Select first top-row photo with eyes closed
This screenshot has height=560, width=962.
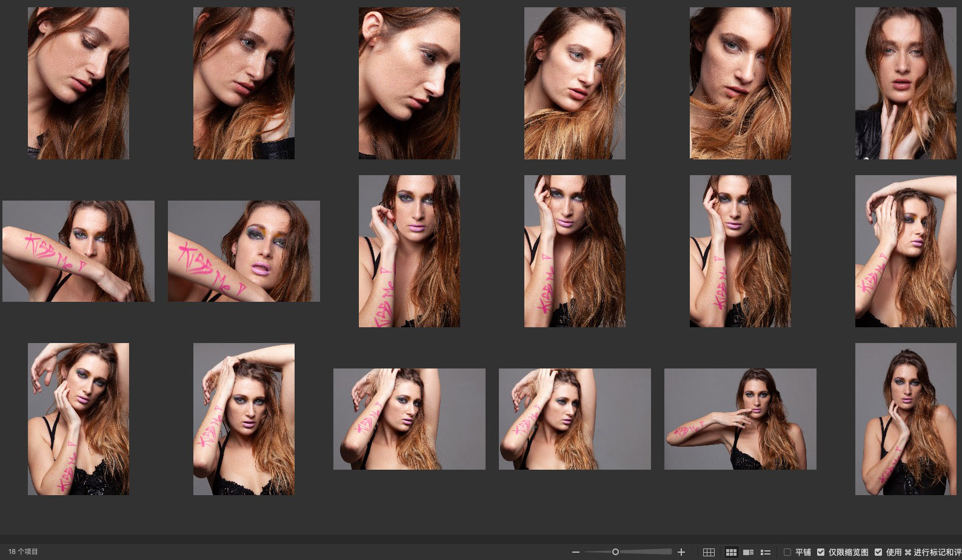pyautogui.click(x=78, y=83)
